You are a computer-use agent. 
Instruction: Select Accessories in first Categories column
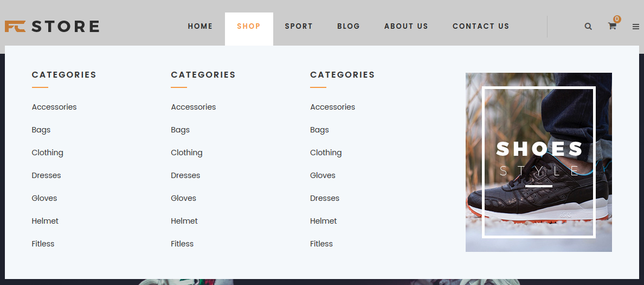(x=54, y=107)
